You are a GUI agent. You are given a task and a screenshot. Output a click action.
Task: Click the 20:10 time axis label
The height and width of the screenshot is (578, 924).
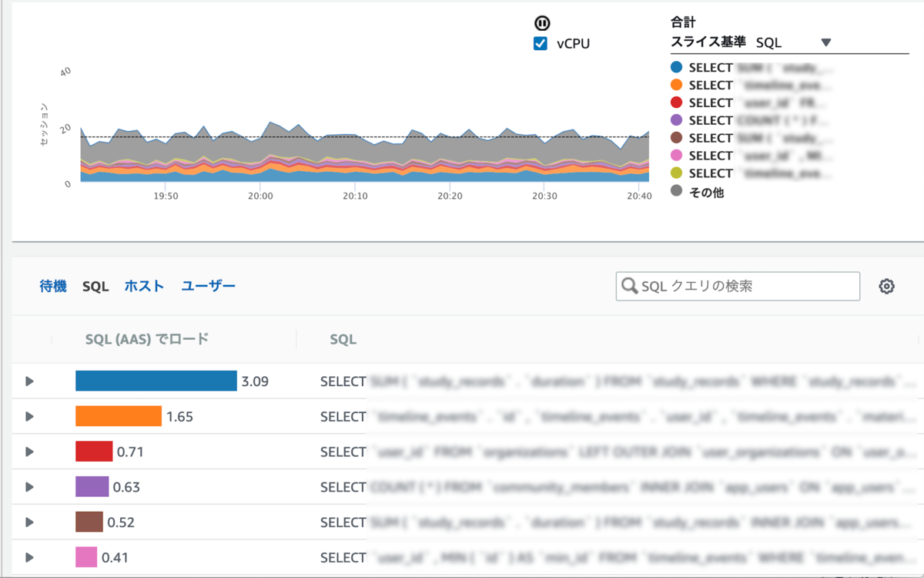(x=355, y=197)
